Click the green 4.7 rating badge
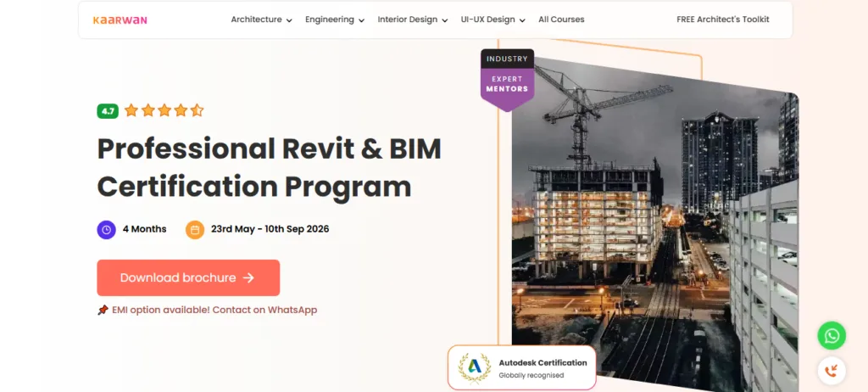Viewport: 868px width, 392px height. 108,111
